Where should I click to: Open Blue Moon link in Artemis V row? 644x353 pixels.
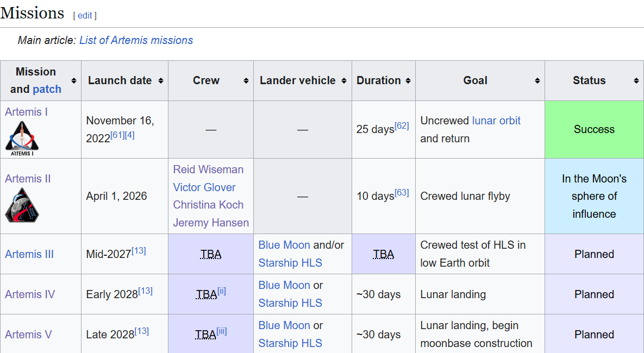(284, 325)
